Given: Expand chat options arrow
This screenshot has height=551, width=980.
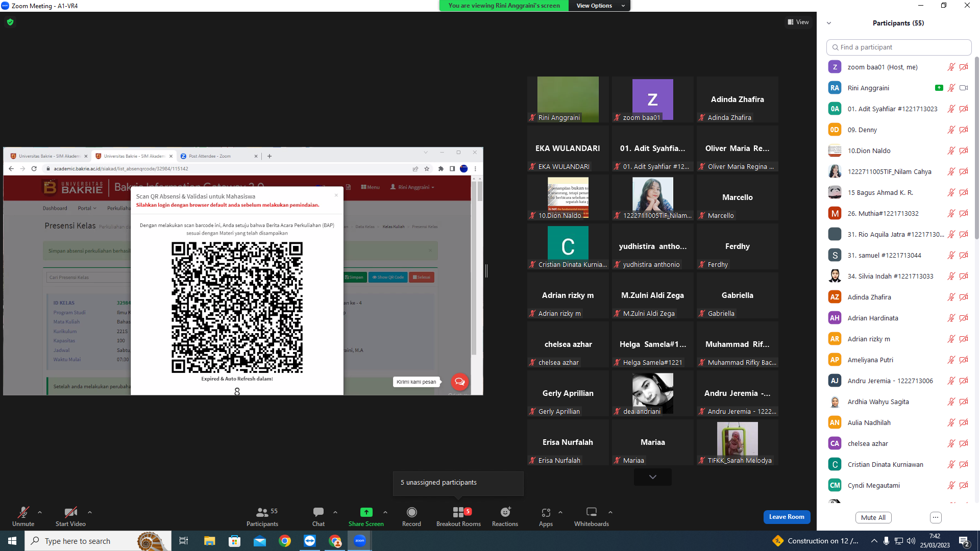Looking at the screenshot, I should click(335, 512).
